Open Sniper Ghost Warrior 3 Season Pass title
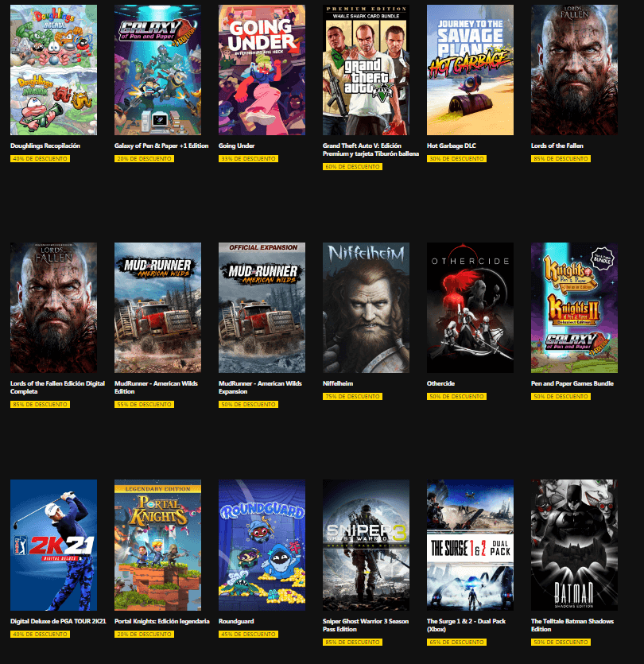Image resolution: width=644 pixels, height=664 pixels. pos(366,625)
